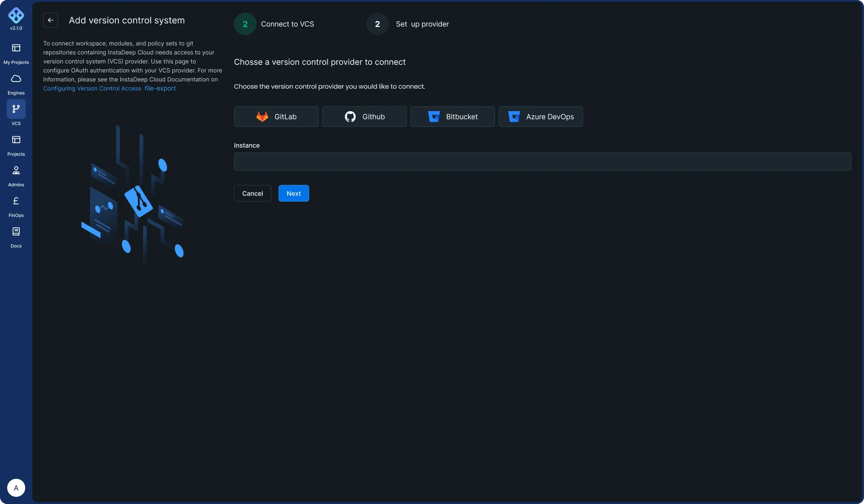The width and height of the screenshot is (864, 504).
Task: Open FinOps pound icon
Action: point(16,201)
